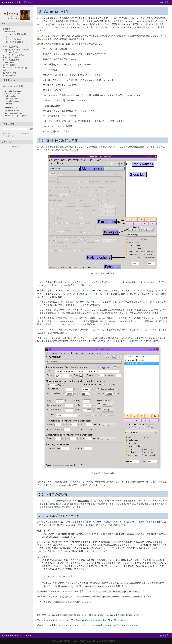
Task: Open Element 79: Gold dropdown in Fig 2.2
Action: coord(64,376)
